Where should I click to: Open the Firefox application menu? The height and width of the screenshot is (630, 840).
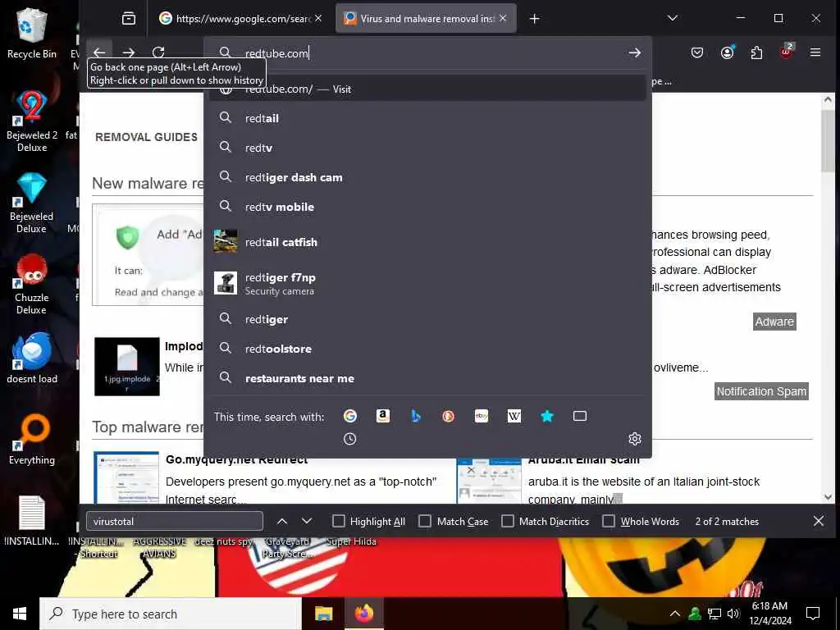point(815,52)
